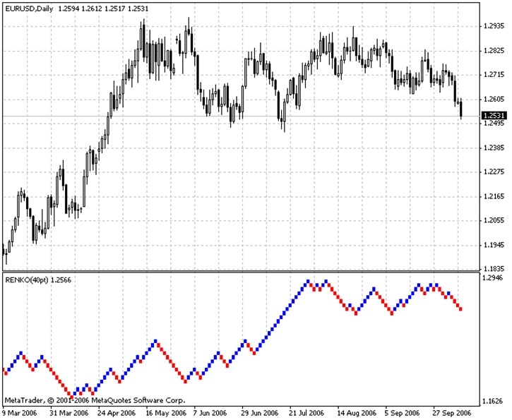
Task: Select the 21 Jul 2006 date marker
Action: click(306, 412)
